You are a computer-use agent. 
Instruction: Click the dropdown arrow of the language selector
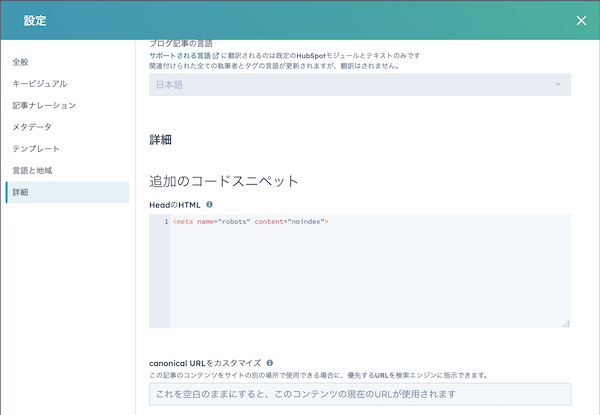coord(558,85)
